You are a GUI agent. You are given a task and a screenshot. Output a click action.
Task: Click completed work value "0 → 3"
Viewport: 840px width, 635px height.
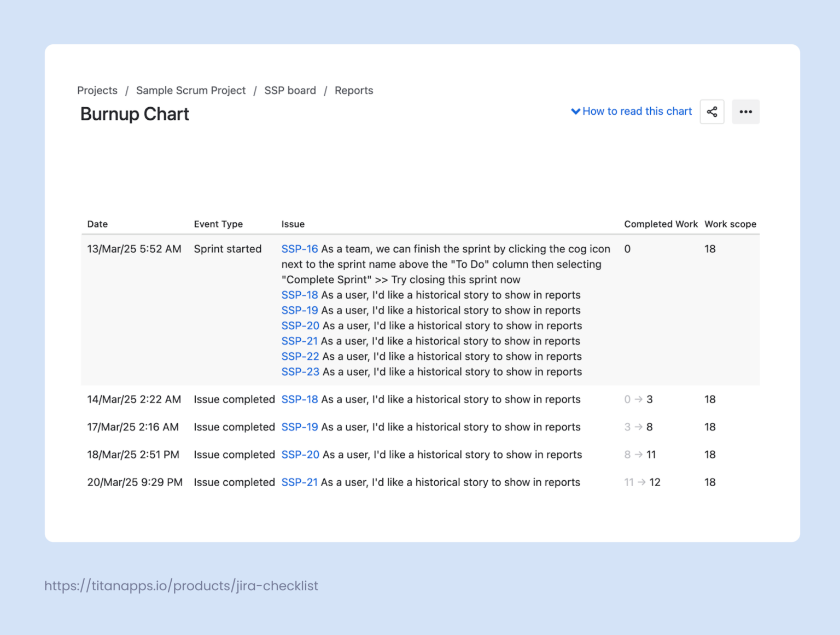point(639,399)
